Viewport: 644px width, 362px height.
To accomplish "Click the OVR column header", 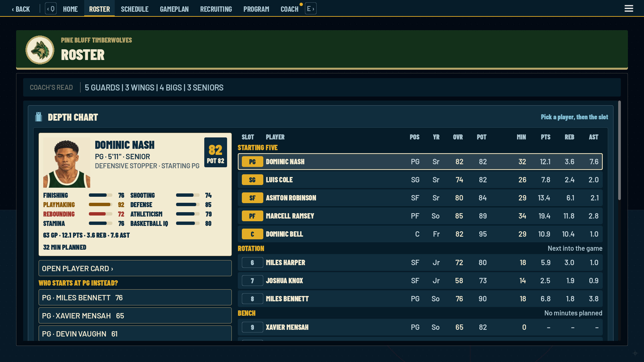I will pyautogui.click(x=458, y=137).
